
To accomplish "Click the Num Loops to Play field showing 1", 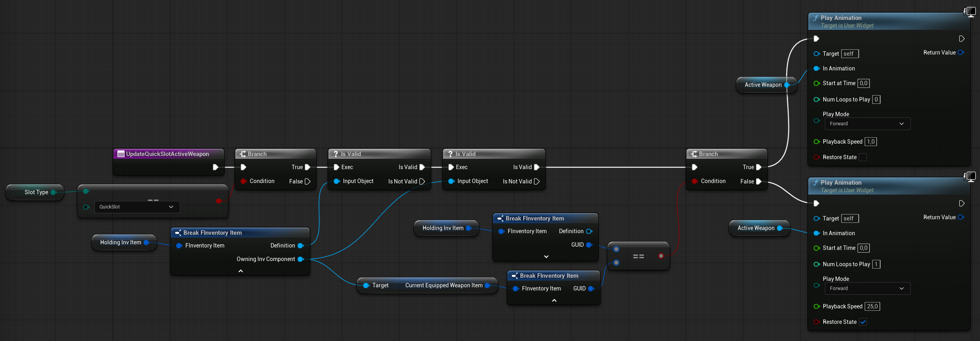I will [876, 264].
